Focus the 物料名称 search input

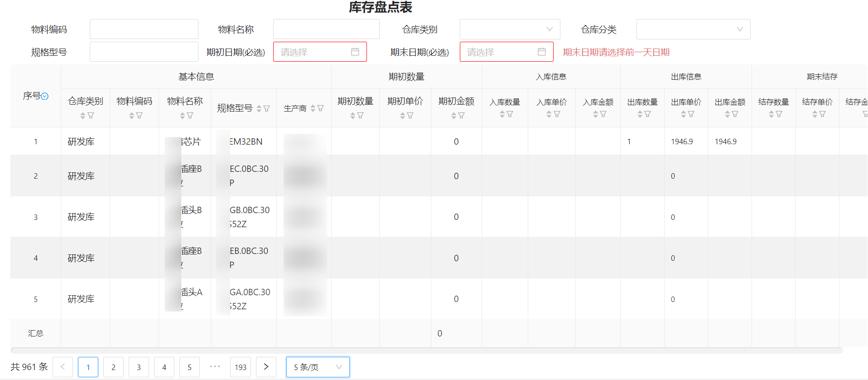click(326, 29)
